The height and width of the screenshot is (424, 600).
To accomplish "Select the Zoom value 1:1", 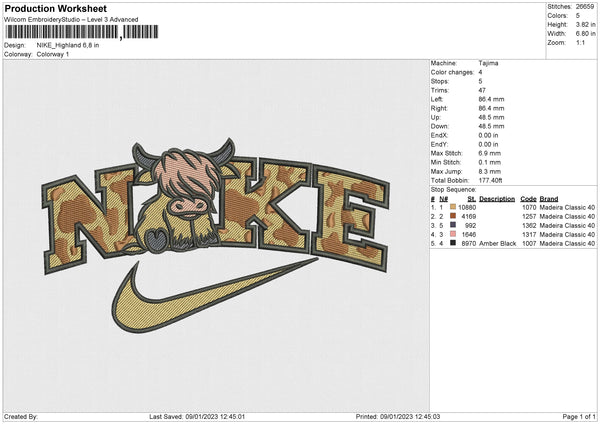I will coord(580,42).
